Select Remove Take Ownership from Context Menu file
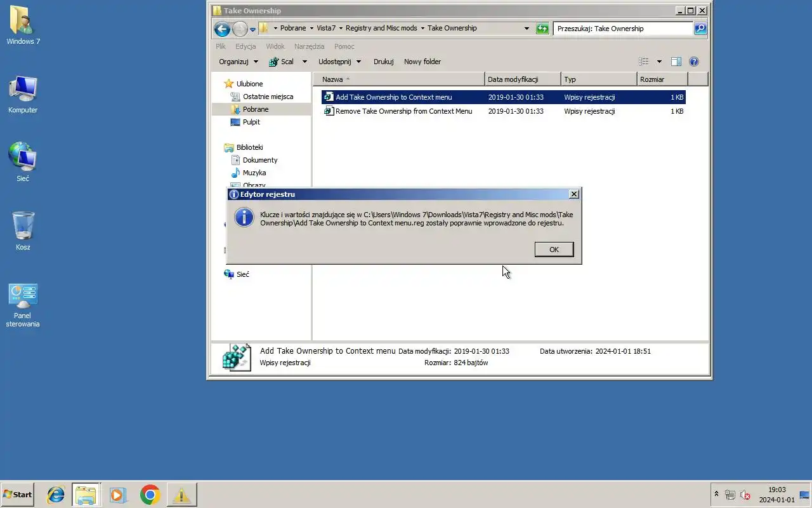 pyautogui.click(x=504, y=111)
